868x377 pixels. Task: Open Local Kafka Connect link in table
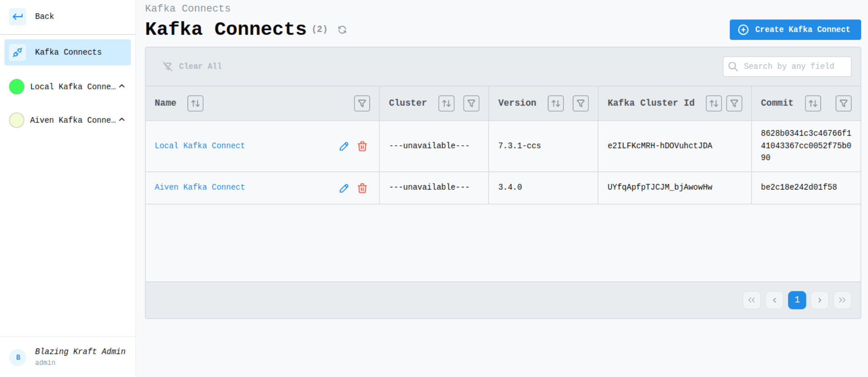tap(200, 146)
